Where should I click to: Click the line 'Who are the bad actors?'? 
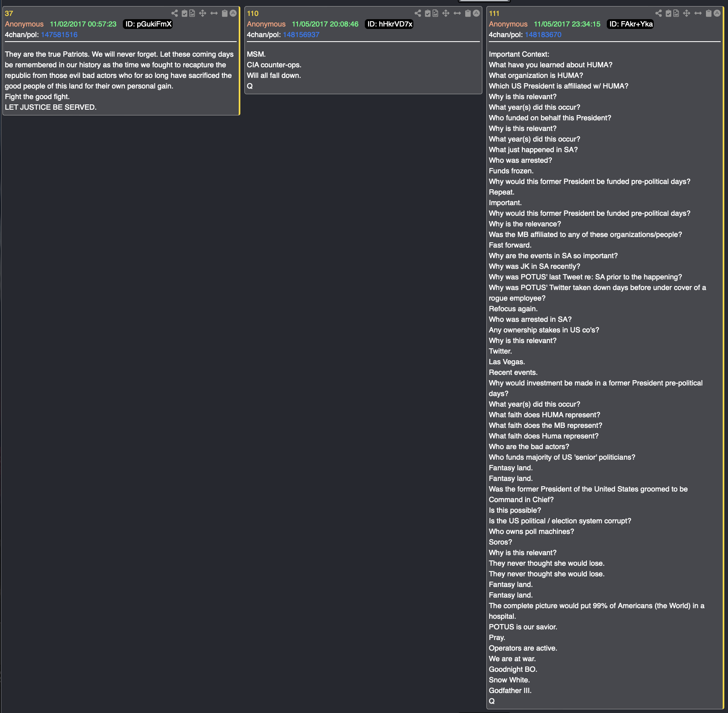click(x=529, y=447)
